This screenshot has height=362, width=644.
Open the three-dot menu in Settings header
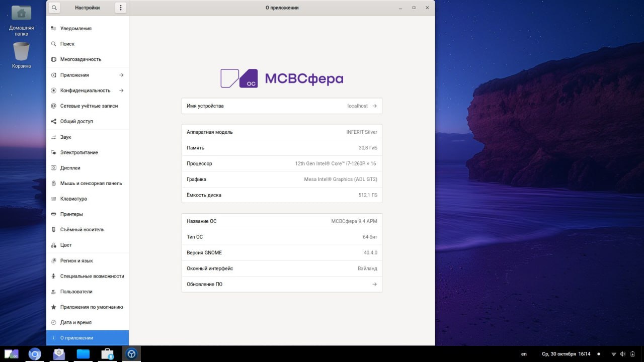[120, 8]
